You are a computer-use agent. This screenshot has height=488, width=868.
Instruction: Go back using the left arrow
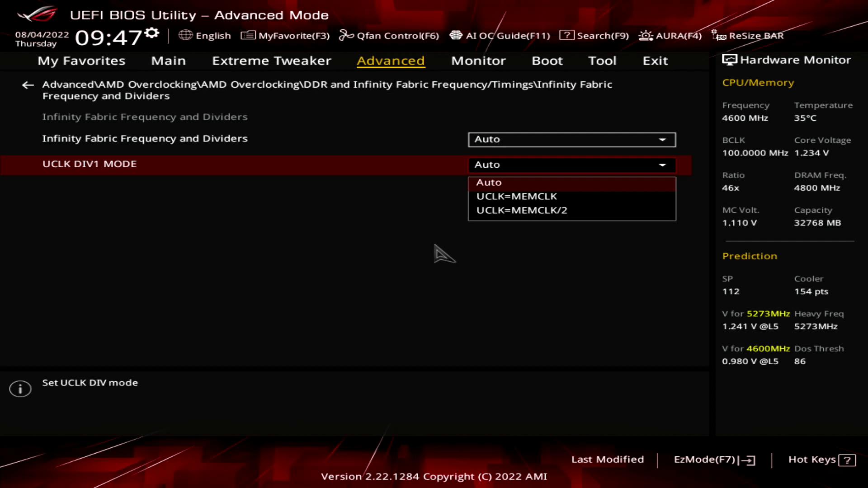pyautogui.click(x=28, y=85)
